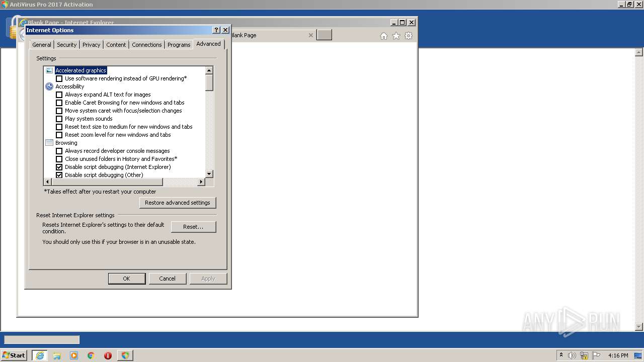
Task: Click settings list scroll right arrow
Action: [201, 182]
